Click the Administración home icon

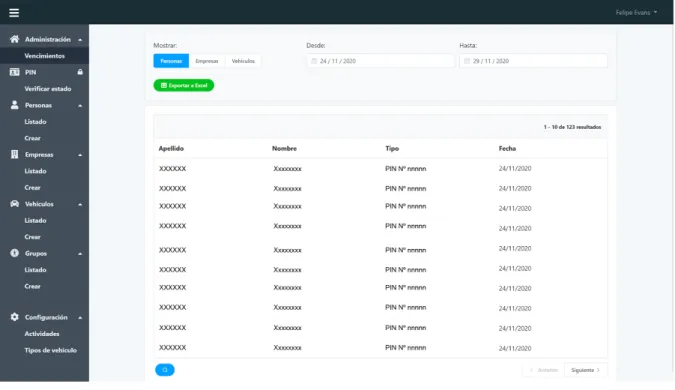(14, 39)
